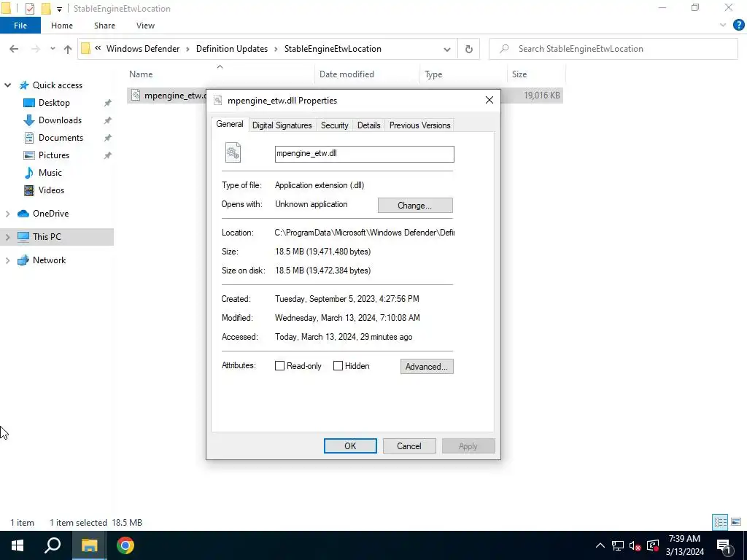Click the taskbar clock 7:39 AM
The height and width of the screenshot is (560, 747).
(684, 539)
